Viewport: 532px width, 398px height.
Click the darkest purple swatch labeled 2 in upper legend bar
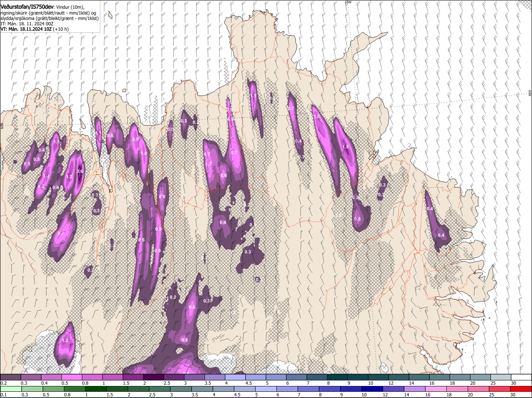point(153,377)
